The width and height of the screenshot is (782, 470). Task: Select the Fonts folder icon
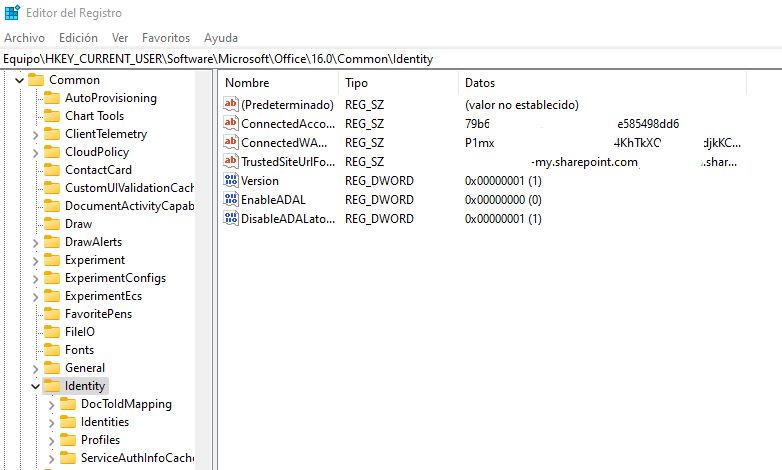tap(52, 349)
